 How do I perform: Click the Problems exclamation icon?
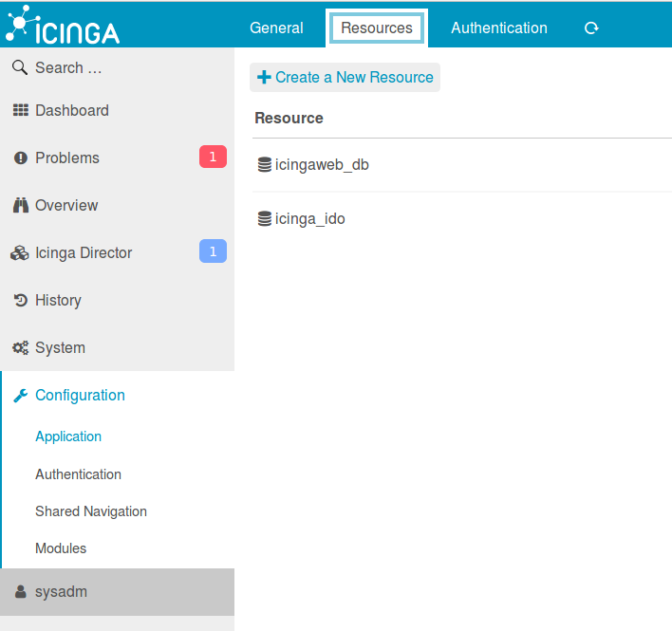(21, 158)
